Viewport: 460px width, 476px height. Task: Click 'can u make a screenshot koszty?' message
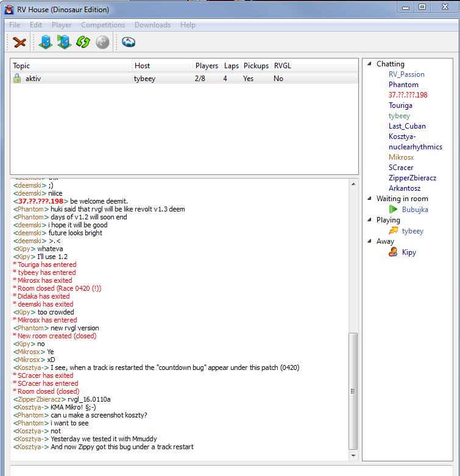[x=99, y=415]
